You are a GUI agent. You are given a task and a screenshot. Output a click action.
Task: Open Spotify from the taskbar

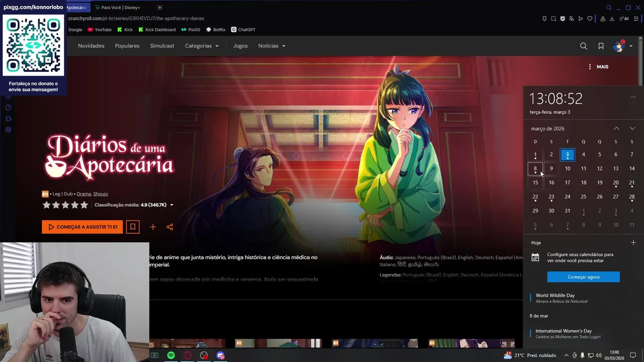[171, 355]
